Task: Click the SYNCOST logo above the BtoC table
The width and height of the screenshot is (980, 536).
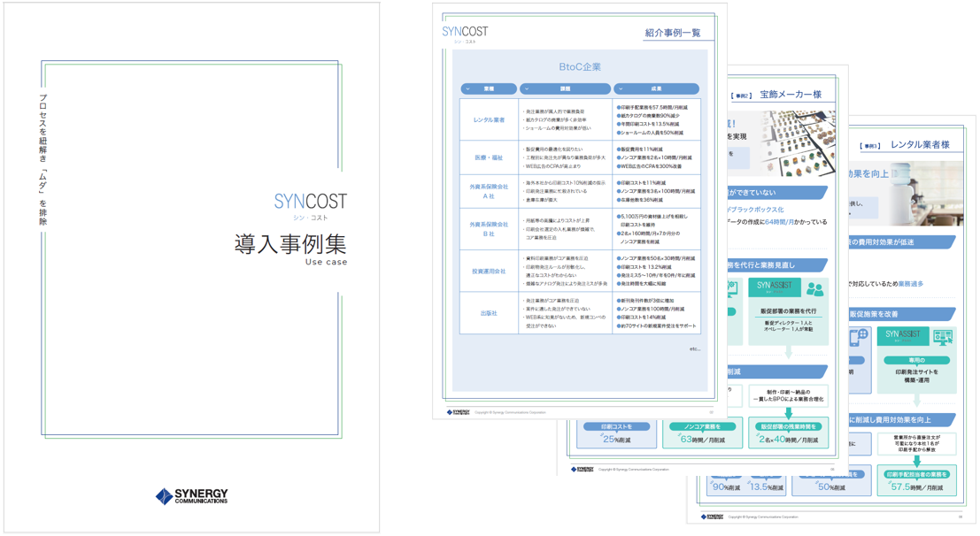Action: coord(465,32)
